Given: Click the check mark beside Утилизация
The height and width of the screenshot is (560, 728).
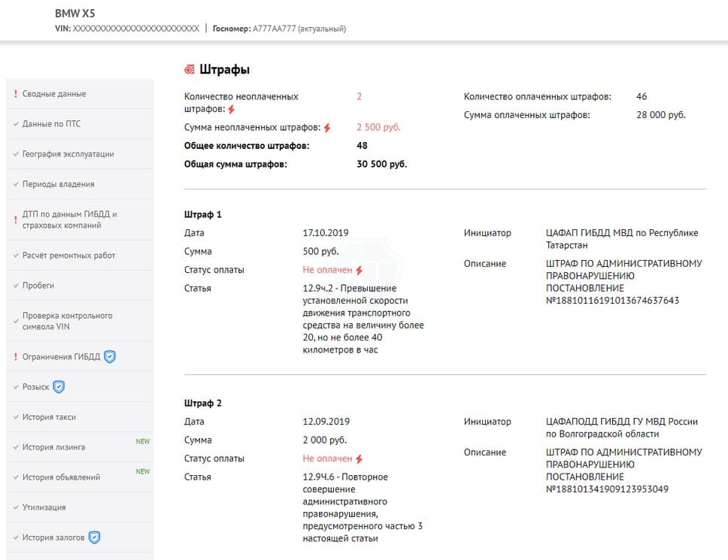Looking at the screenshot, I should tap(16, 507).
